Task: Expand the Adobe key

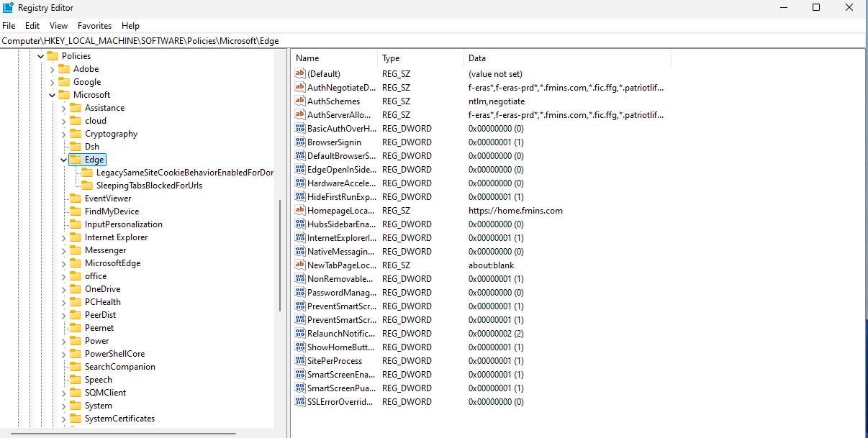Action: pos(52,69)
